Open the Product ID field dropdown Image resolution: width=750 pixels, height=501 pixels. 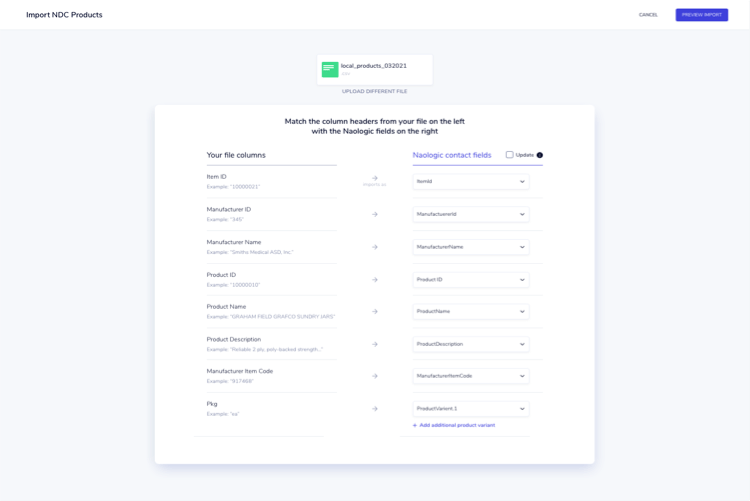click(471, 279)
